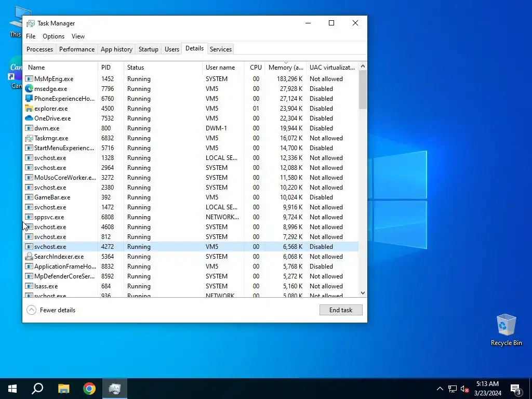The width and height of the screenshot is (532, 399).
Task: Click the MoUsoCoreWorker process icon
Action: coord(29,178)
